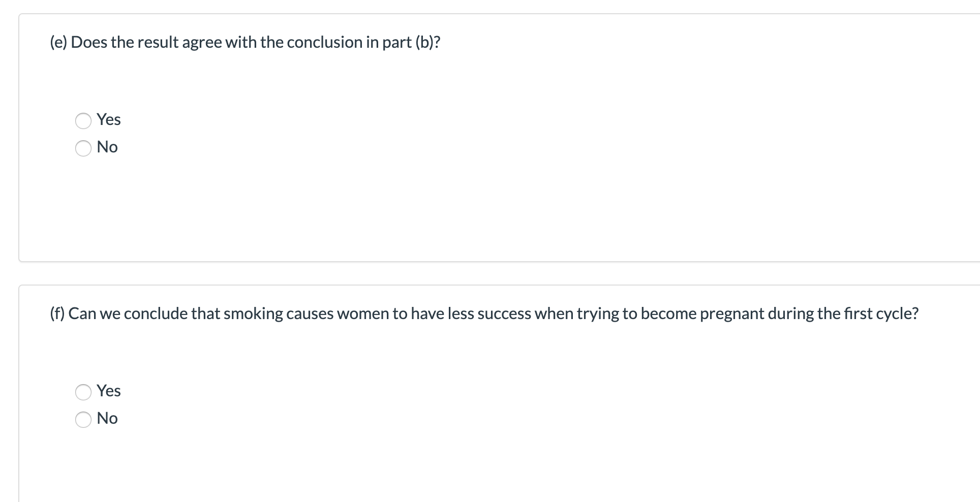
Task: Choose Yes radio button for question (f)
Action: (x=83, y=392)
